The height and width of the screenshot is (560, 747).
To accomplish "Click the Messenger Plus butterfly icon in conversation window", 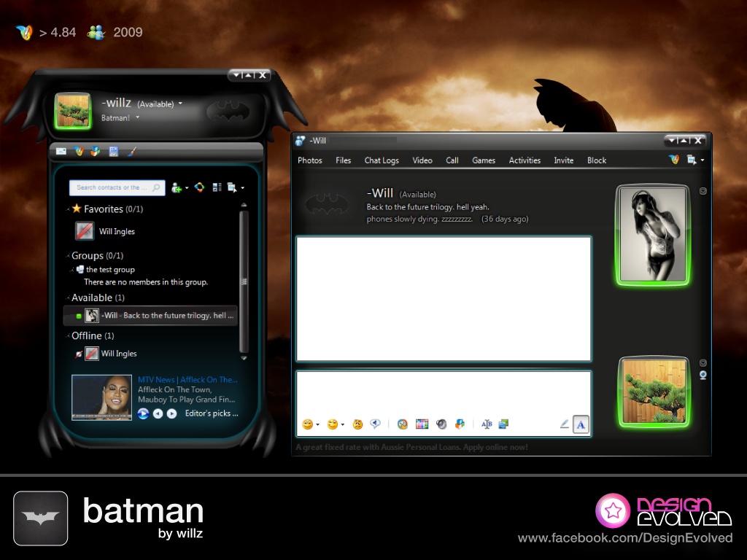I will coord(673,160).
